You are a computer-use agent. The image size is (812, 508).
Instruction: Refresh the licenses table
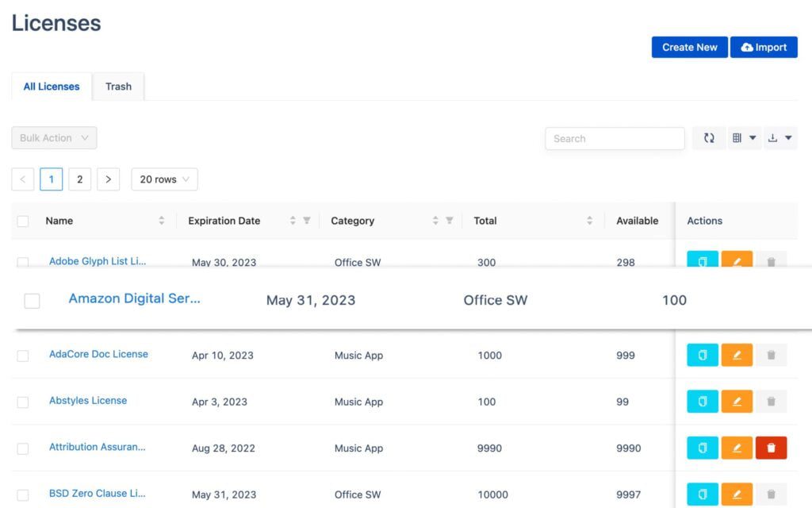709,137
